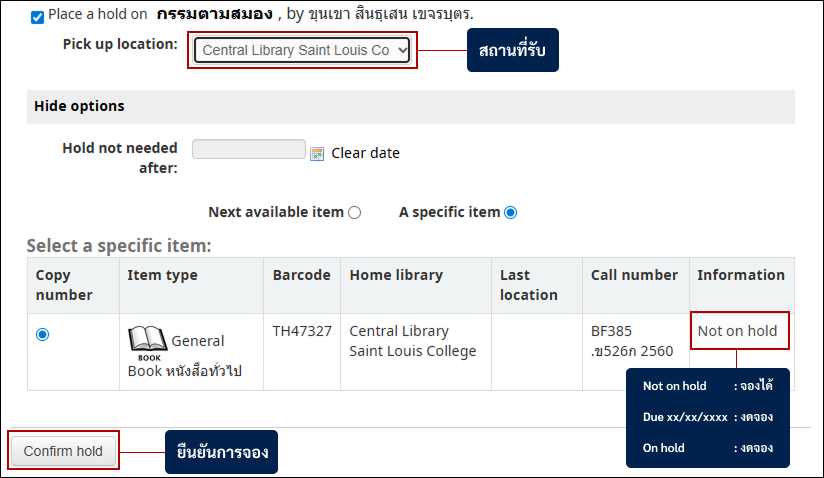This screenshot has width=824, height=478.
Task: Click the Information column header
Action: pos(741,275)
